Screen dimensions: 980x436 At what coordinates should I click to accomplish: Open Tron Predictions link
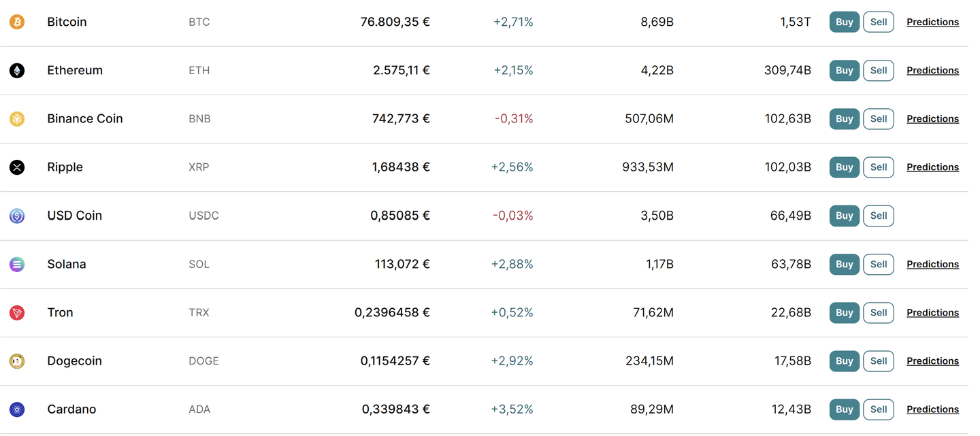point(932,313)
